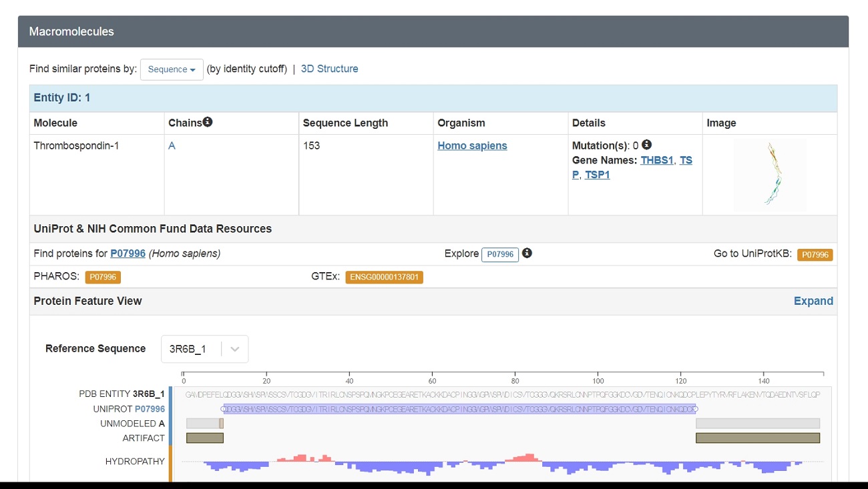Screen dimensions: 868x489
Task: Click the Explore P07996 badge button
Action: (499, 254)
